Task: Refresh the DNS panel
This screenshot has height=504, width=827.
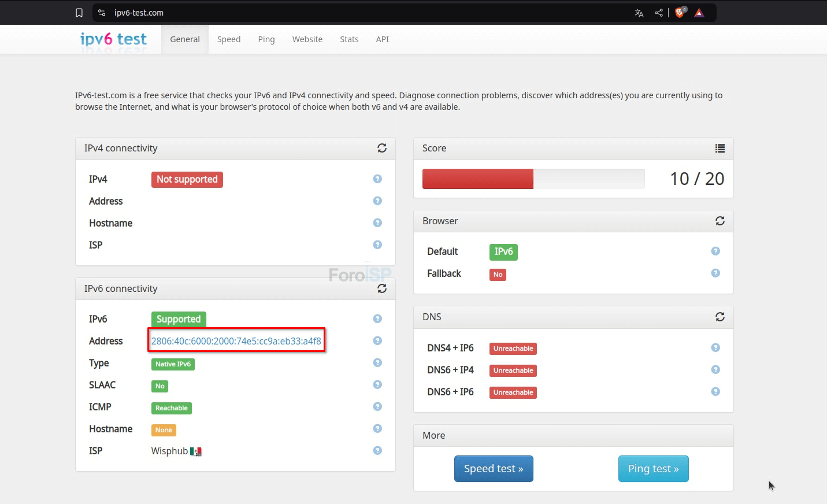Action: pos(720,317)
